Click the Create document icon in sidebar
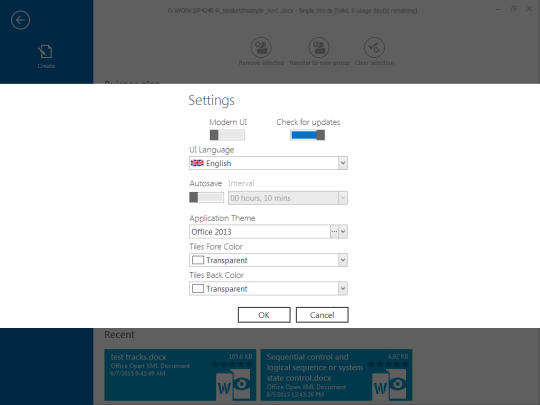Image resolution: width=540 pixels, height=405 pixels. point(46,52)
